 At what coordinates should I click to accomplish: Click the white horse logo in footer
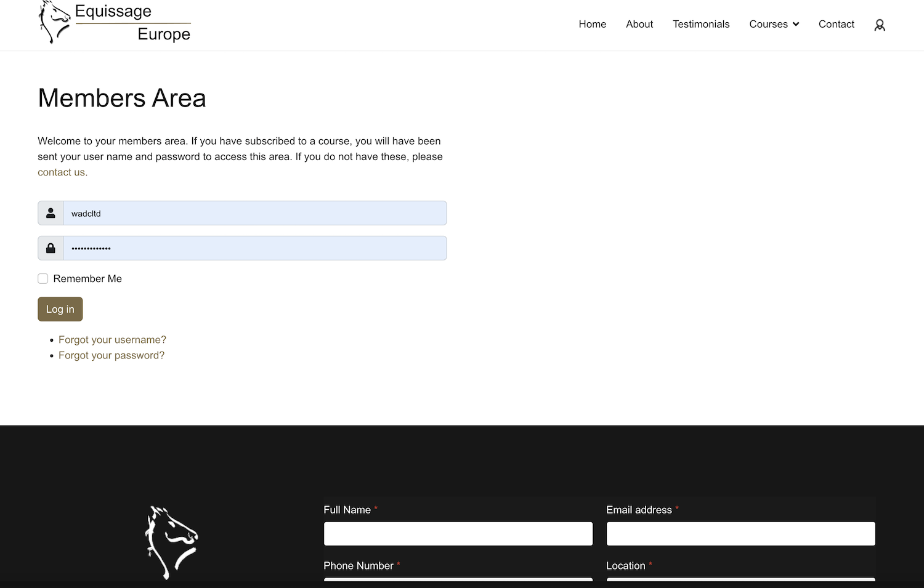coord(171,542)
